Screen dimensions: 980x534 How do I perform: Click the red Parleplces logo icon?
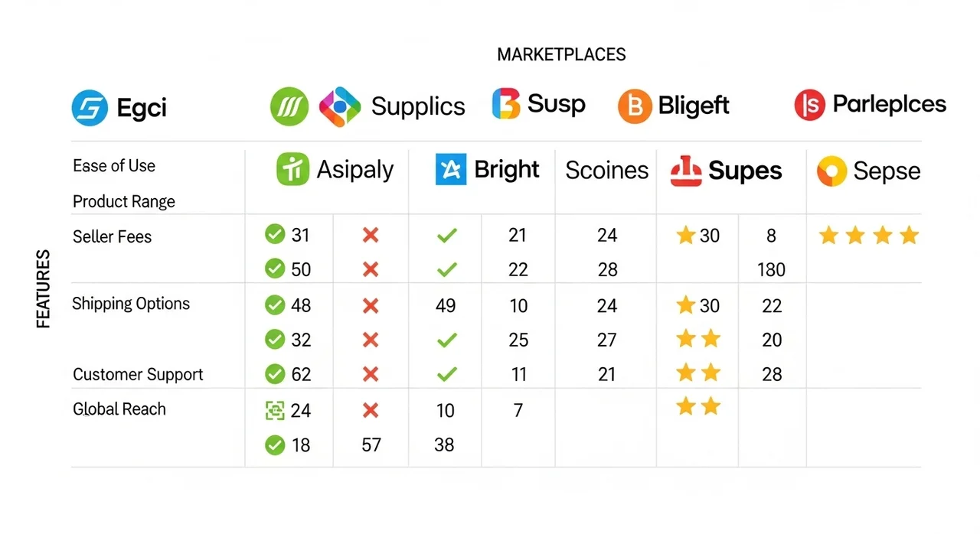pyautogui.click(x=809, y=105)
